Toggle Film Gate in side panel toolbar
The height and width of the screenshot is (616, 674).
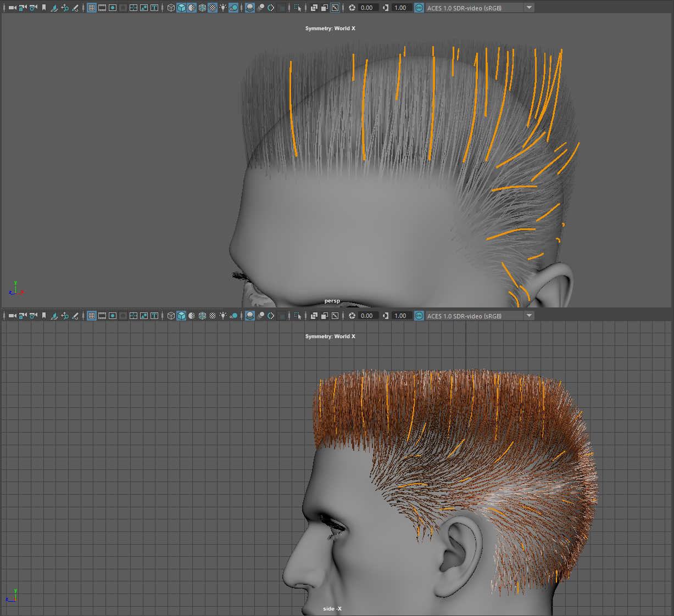pyautogui.click(x=102, y=316)
